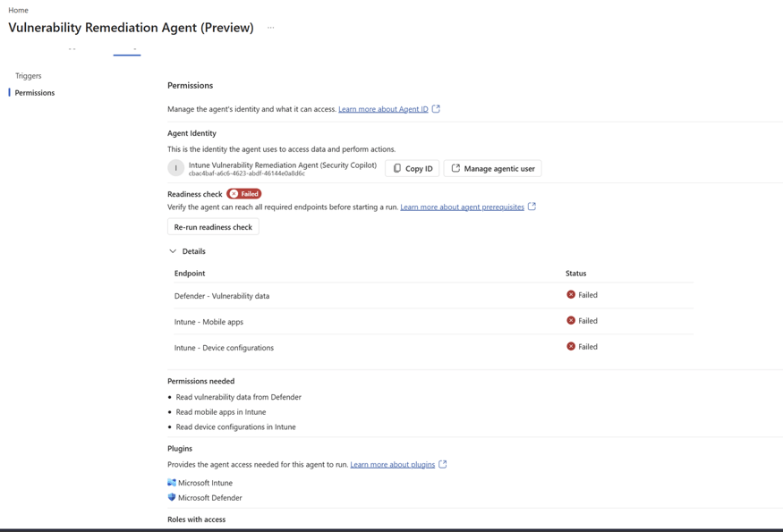Click Read mobile apps in Intune bullet
783x532 pixels.
(x=221, y=412)
